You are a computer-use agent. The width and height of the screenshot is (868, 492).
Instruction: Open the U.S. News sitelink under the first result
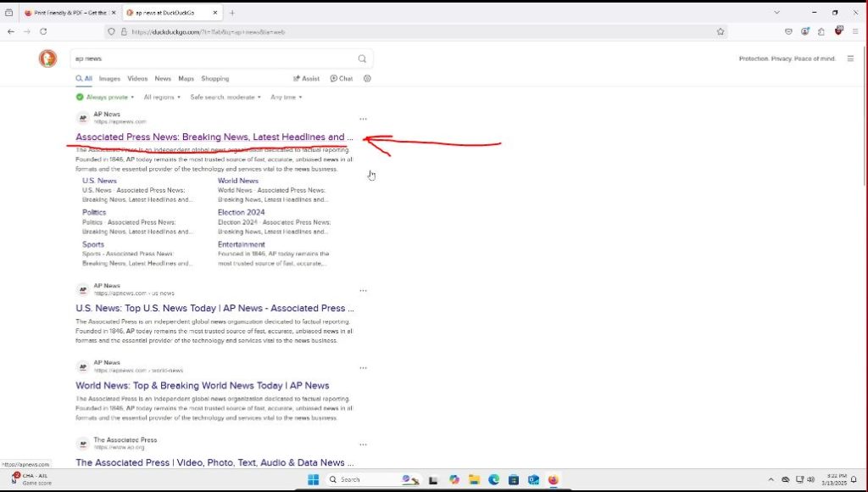pyautogui.click(x=100, y=181)
